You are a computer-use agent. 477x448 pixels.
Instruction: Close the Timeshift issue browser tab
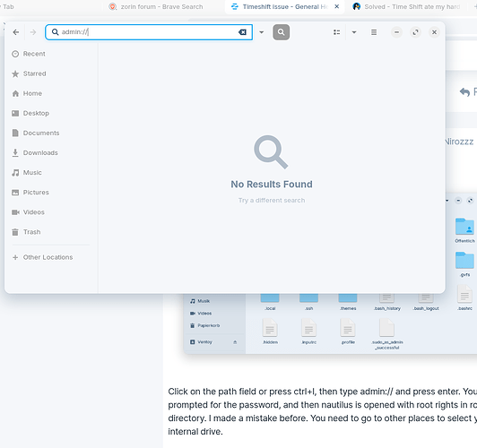337,6
